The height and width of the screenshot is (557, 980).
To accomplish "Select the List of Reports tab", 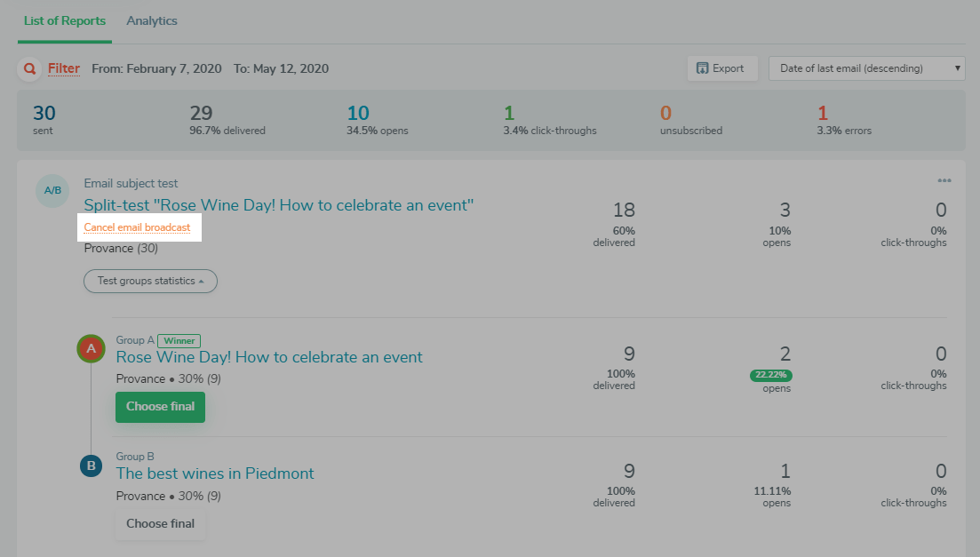I will (65, 20).
